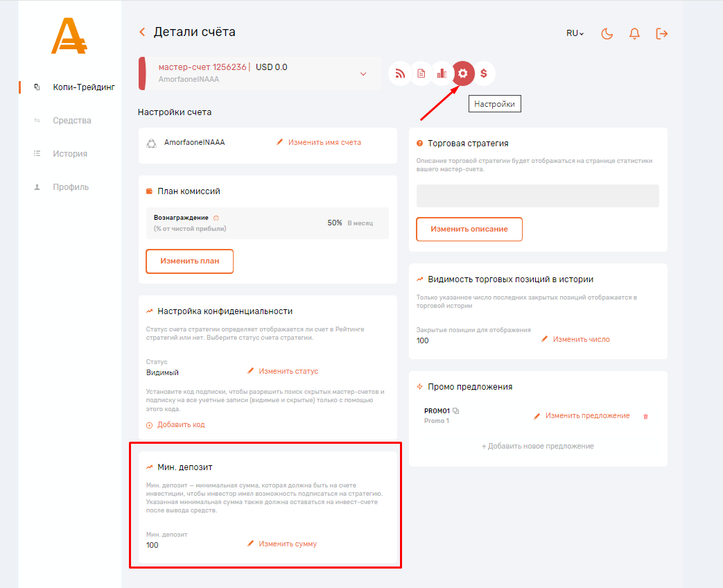Click the Изменить сумму link

tap(287, 544)
